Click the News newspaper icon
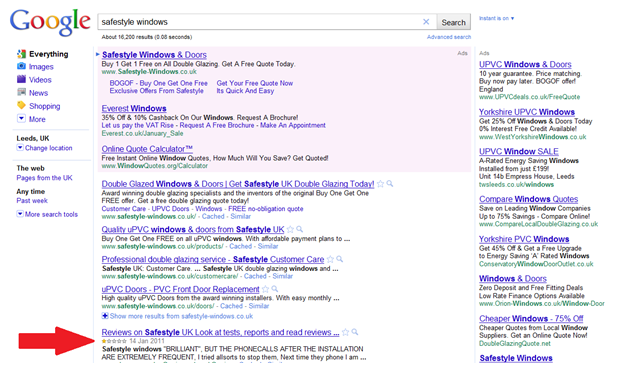The image size is (619, 375). pyautogui.click(x=21, y=92)
